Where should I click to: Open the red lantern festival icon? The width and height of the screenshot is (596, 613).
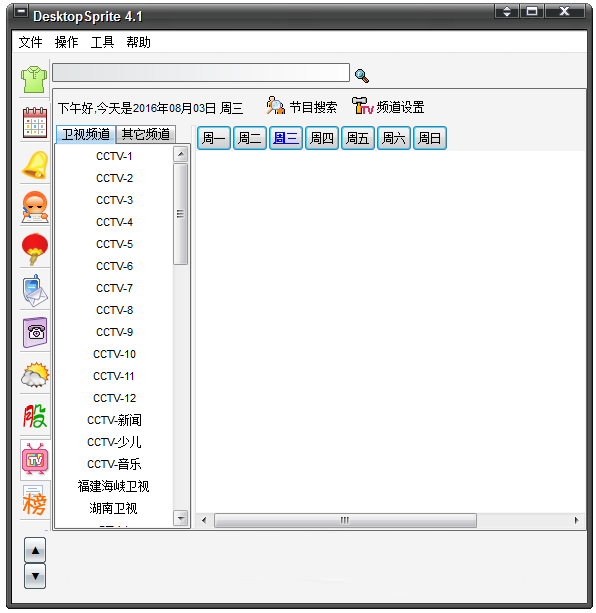click(35, 249)
